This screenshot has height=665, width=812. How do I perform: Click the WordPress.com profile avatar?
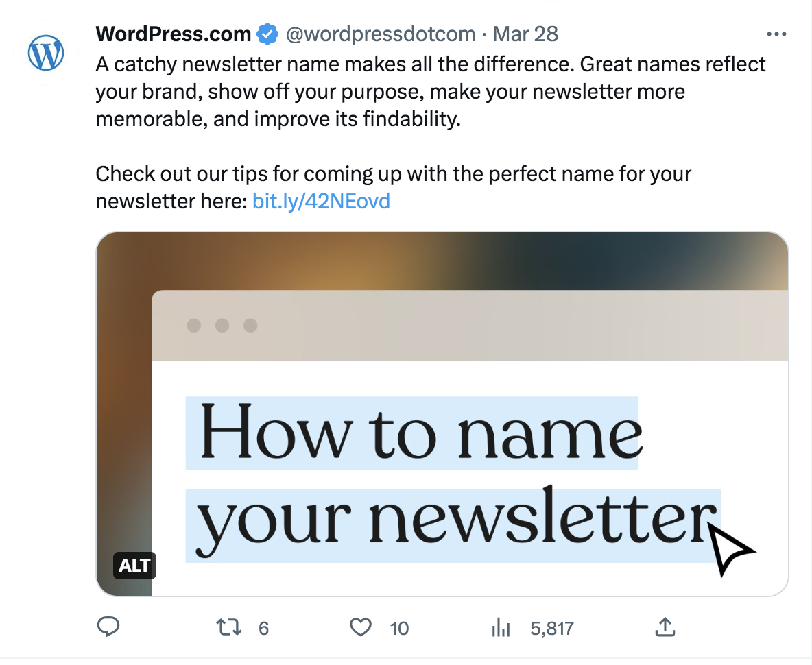45,52
